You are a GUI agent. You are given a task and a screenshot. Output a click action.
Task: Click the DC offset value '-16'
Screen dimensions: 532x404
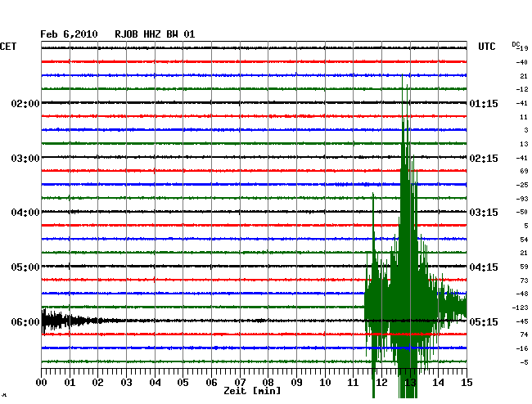[x=522, y=348]
